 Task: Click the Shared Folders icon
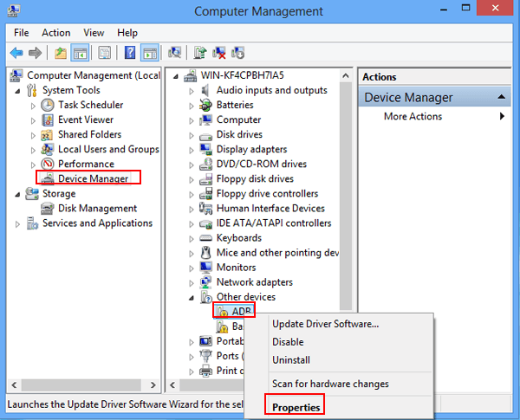click(x=47, y=134)
